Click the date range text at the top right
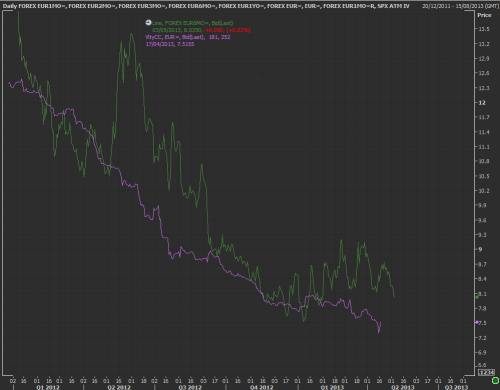Screen dimensions: 500x390 tap(461, 6)
